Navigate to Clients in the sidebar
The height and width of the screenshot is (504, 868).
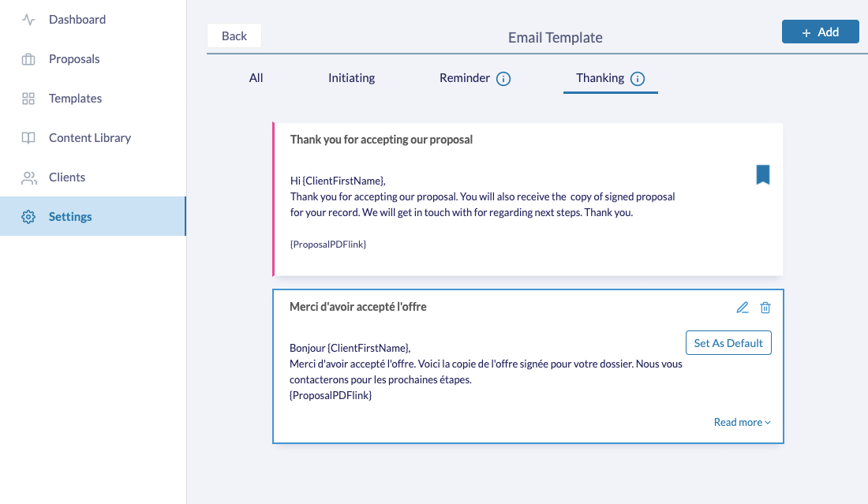click(93, 177)
